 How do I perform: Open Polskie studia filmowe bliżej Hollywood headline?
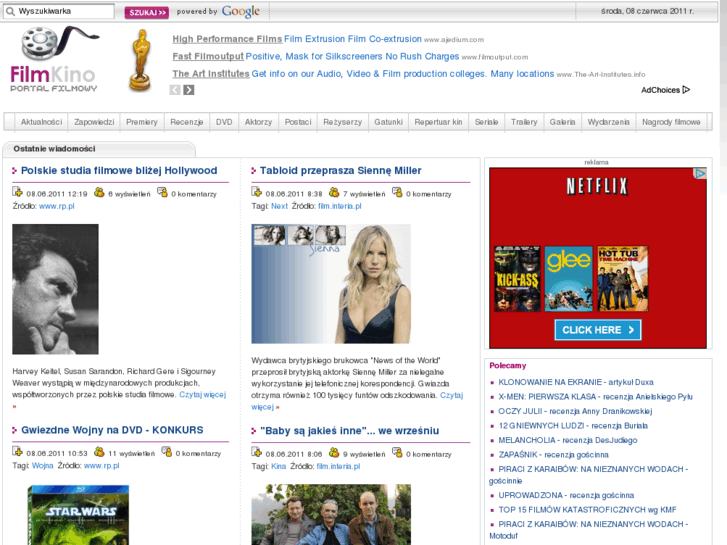tap(119, 171)
